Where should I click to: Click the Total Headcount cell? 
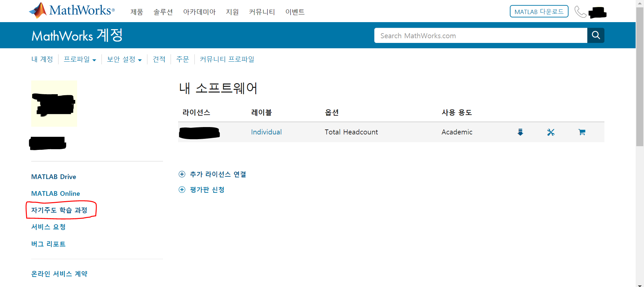[x=351, y=132]
